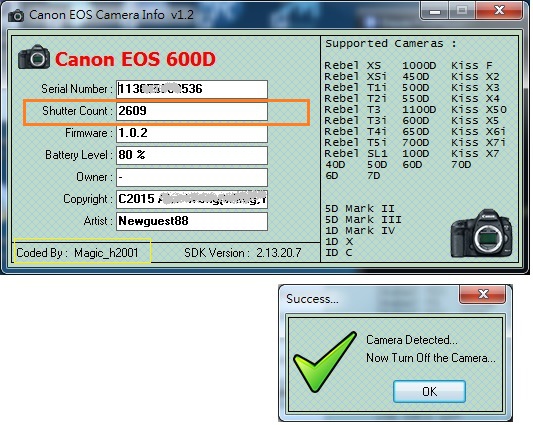The height and width of the screenshot is (425, 533).
Task: Click the Artist field with Newguest88
Action: pos(192,221)
